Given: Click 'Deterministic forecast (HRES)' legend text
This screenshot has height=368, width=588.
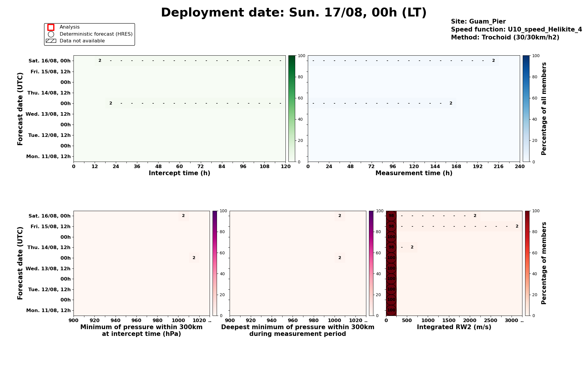Looking at the screenshot, I should 96,34.
